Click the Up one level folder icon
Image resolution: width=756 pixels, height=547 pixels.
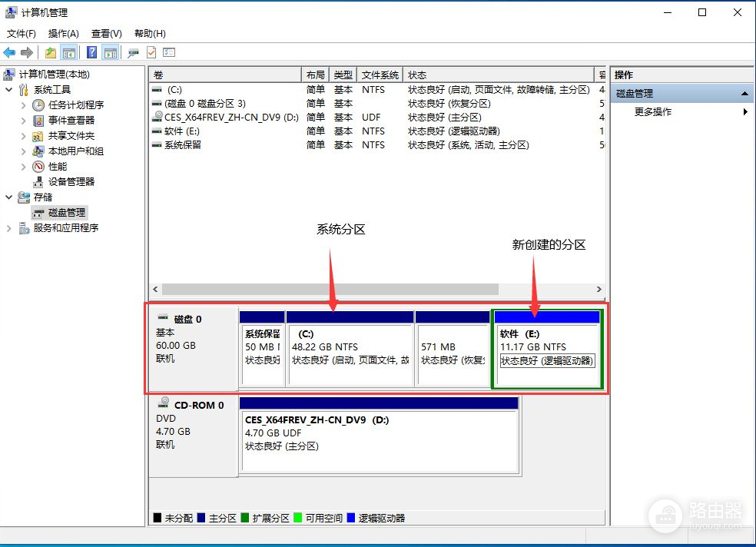[x=51, y=52]
